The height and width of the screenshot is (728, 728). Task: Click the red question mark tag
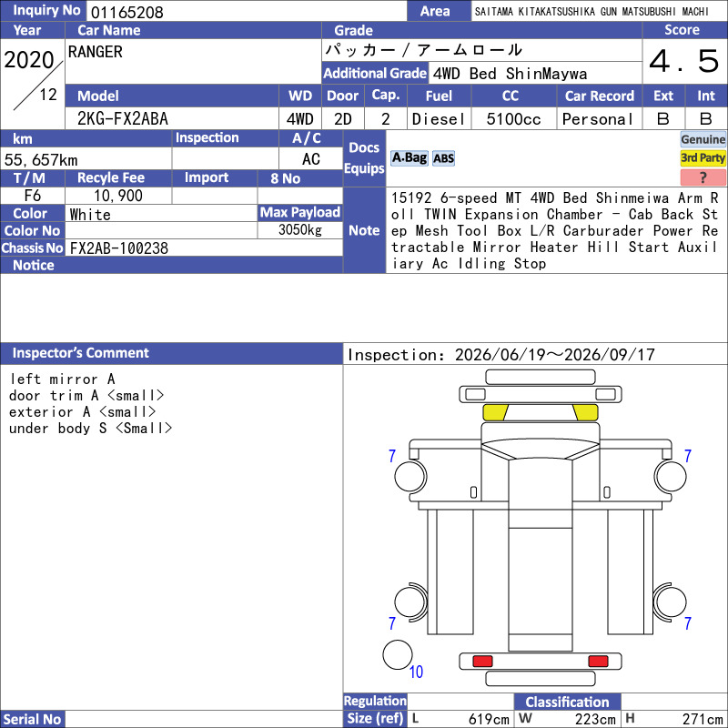(x=703, y=177)
